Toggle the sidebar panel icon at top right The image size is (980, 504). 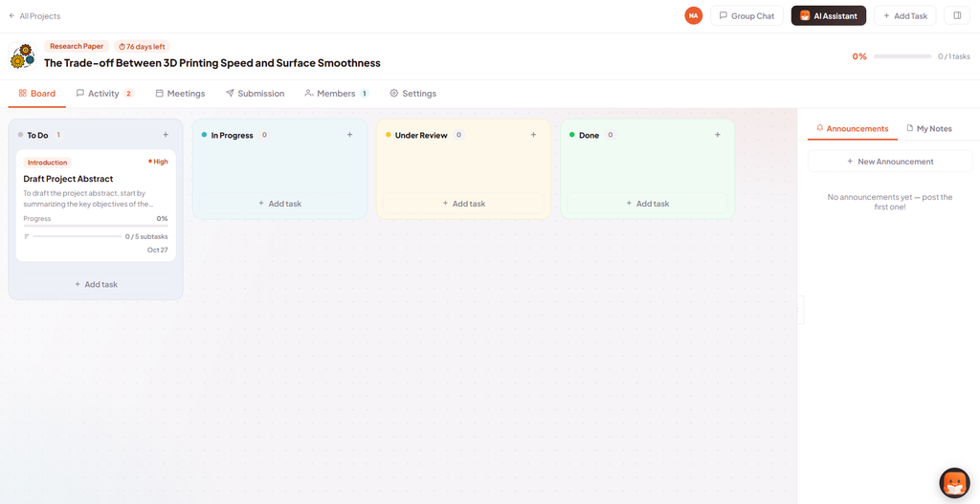[x=957, y=15]
